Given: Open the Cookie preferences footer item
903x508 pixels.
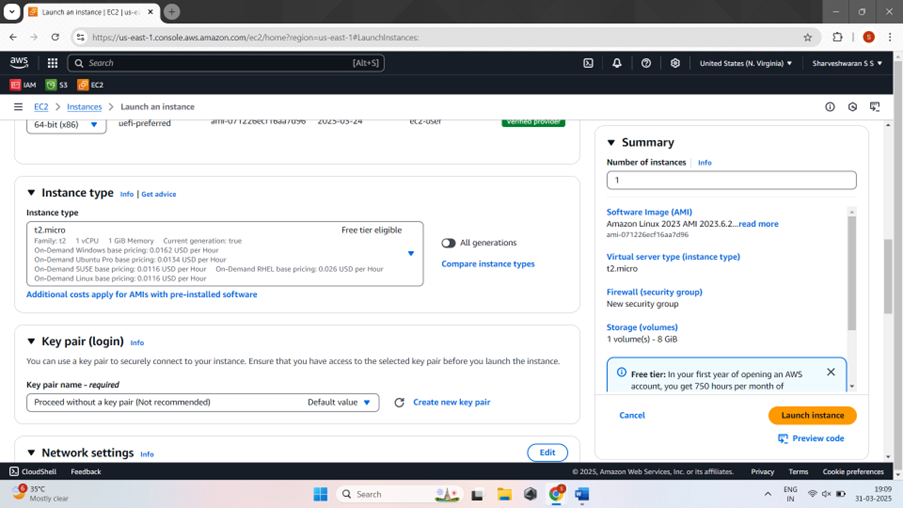Looking at the screenshot, I should tap(853, 471).
